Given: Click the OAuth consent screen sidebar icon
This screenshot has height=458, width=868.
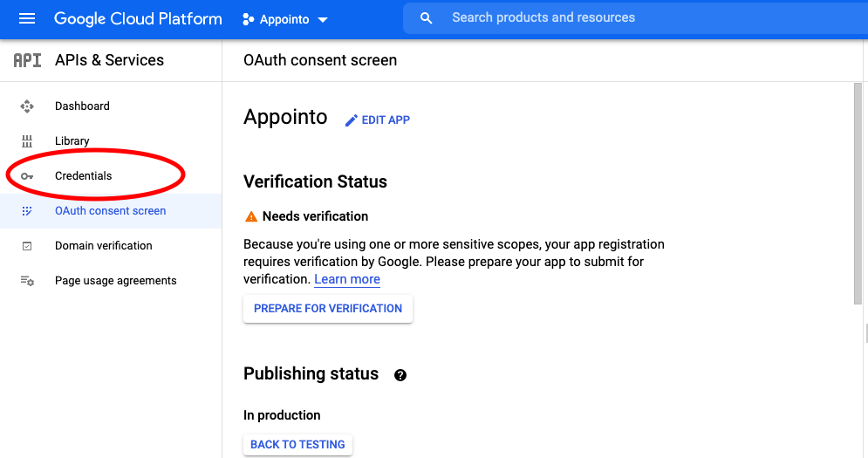Looking at the screenshot, I should 26,211.
